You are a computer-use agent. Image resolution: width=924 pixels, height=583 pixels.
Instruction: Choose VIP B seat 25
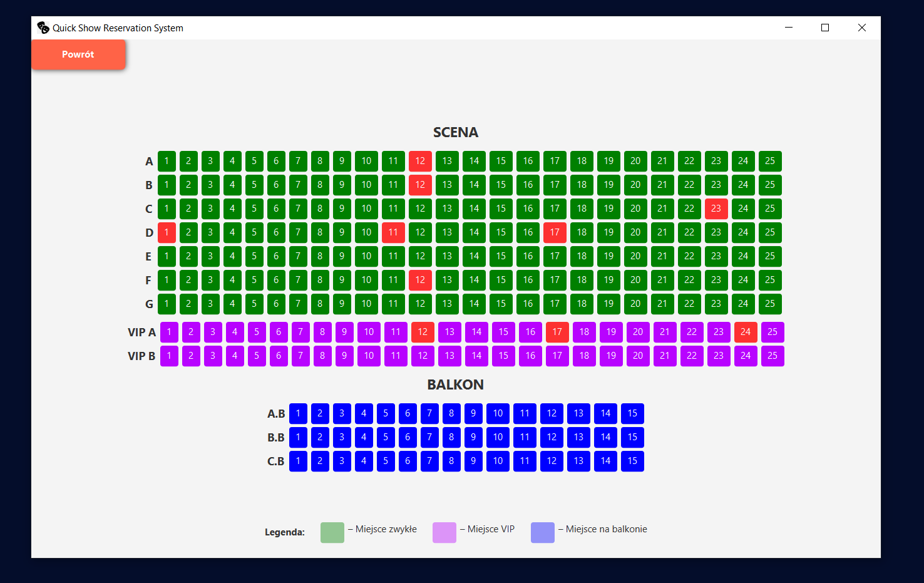[x=773, y=356]
